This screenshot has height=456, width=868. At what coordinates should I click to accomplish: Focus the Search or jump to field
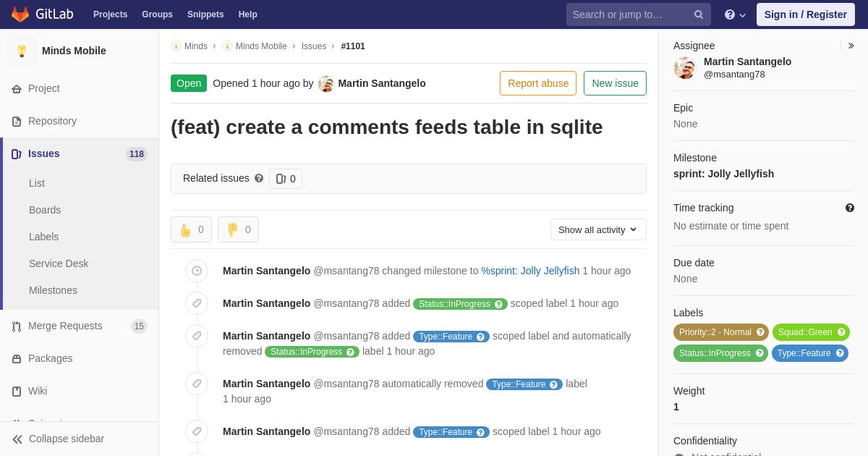(x=629, y=14)
